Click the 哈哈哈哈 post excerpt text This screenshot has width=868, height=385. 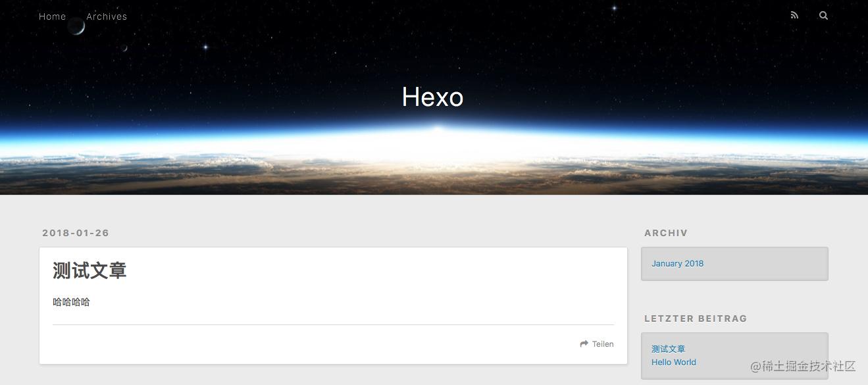(71, 302)
